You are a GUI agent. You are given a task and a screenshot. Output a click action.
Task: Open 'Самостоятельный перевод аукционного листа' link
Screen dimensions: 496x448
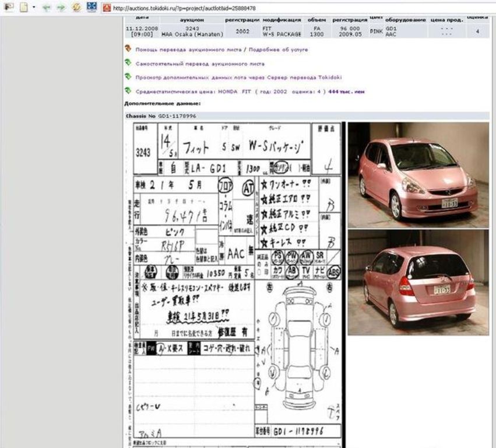(x=200, y=64)
